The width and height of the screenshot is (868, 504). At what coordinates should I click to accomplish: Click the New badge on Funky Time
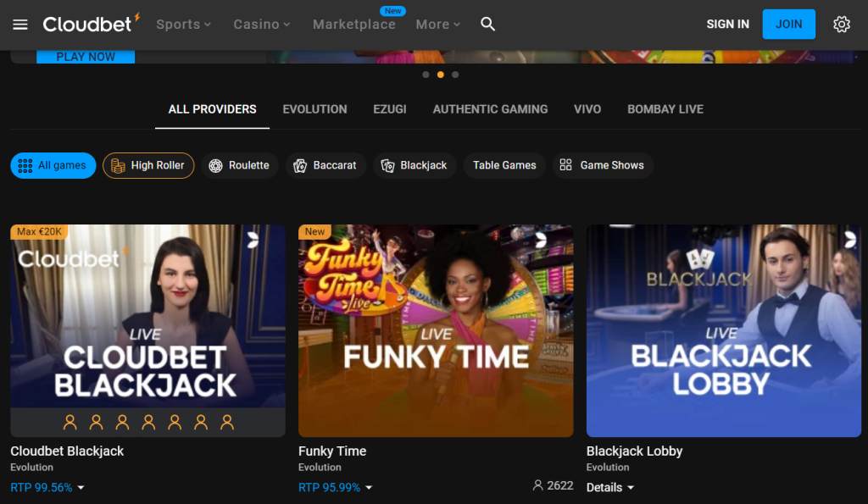(x=314, y=232)
